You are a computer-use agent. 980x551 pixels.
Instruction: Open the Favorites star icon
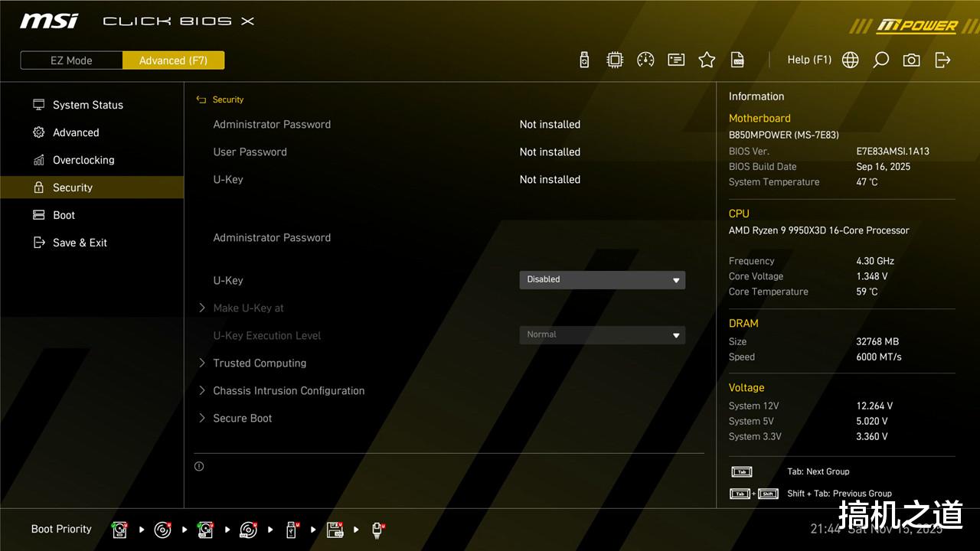707,60
